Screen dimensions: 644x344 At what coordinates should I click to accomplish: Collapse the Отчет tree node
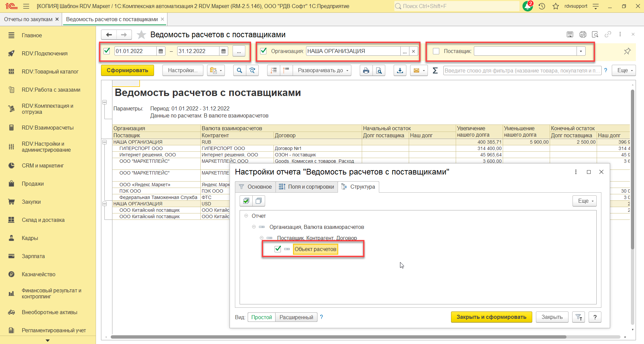(x=246, y=216)
